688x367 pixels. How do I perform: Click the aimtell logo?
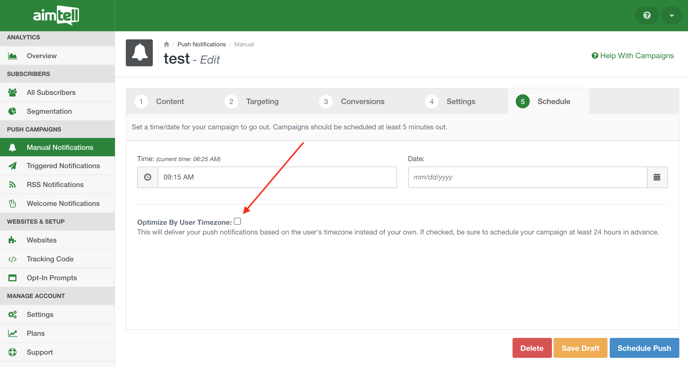tap(56, 15)
